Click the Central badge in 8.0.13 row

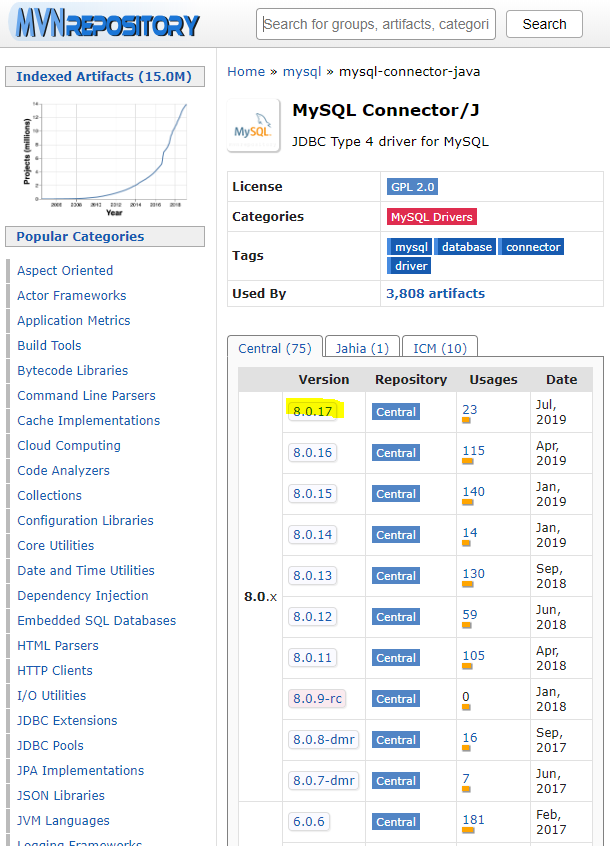click(396, 576)
